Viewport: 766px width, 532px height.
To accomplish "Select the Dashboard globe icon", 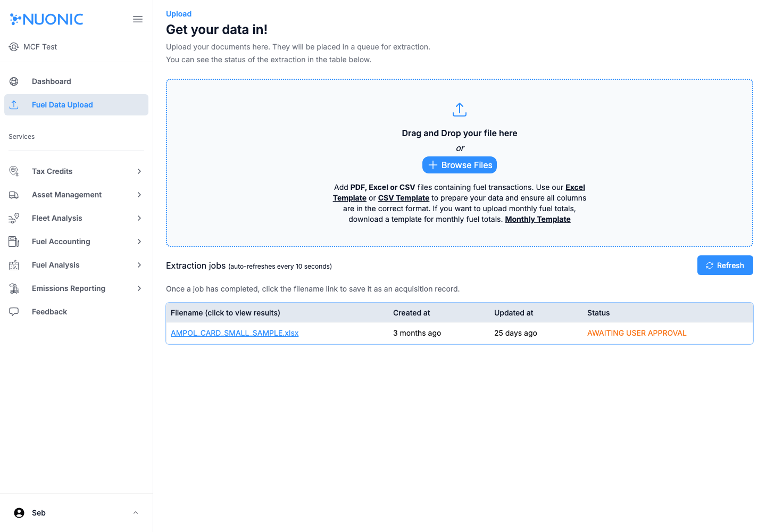I will point(13,81).
